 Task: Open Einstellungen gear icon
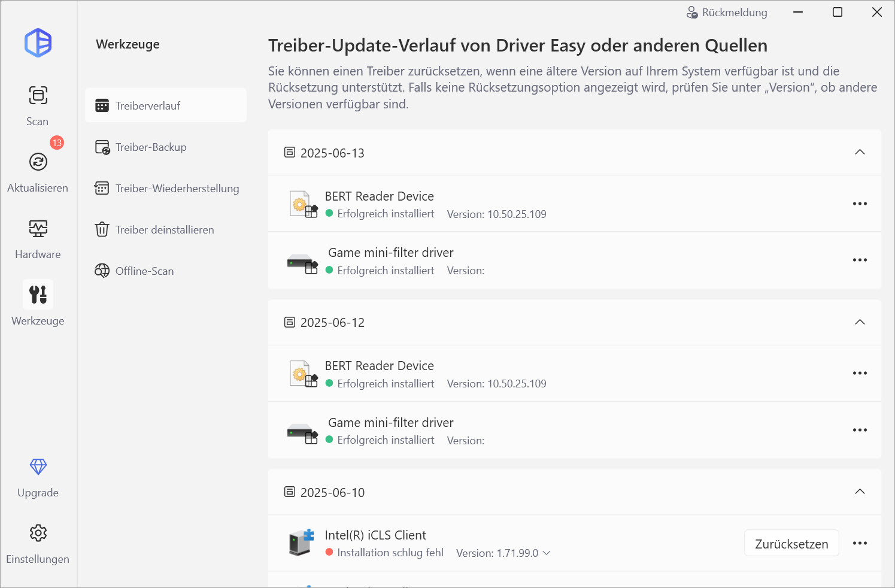(38, 533)
